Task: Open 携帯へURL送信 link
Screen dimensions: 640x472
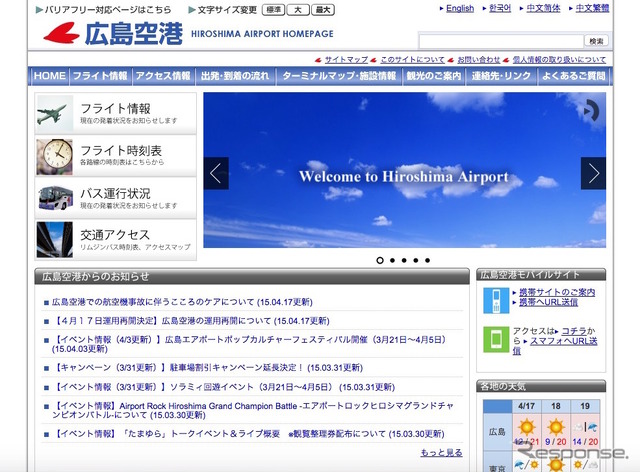Action: (x=548, y=302)
